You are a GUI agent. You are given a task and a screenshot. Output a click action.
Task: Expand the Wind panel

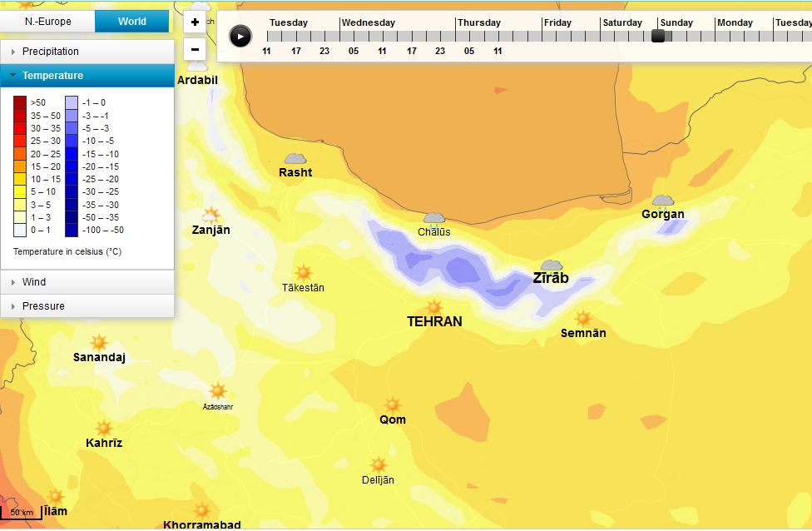[x=87, y=282]
